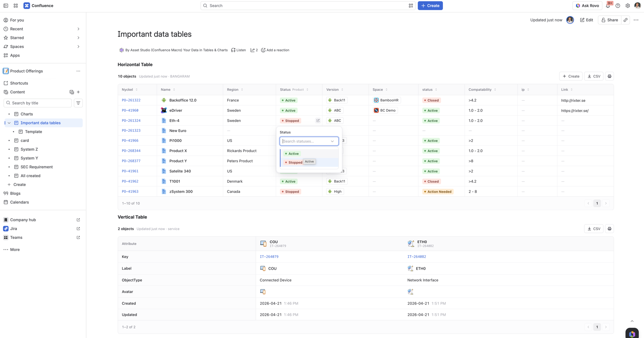Click the blue Create button in top bar
This screenshot has width=644, height=338.
tap(430, 6)
